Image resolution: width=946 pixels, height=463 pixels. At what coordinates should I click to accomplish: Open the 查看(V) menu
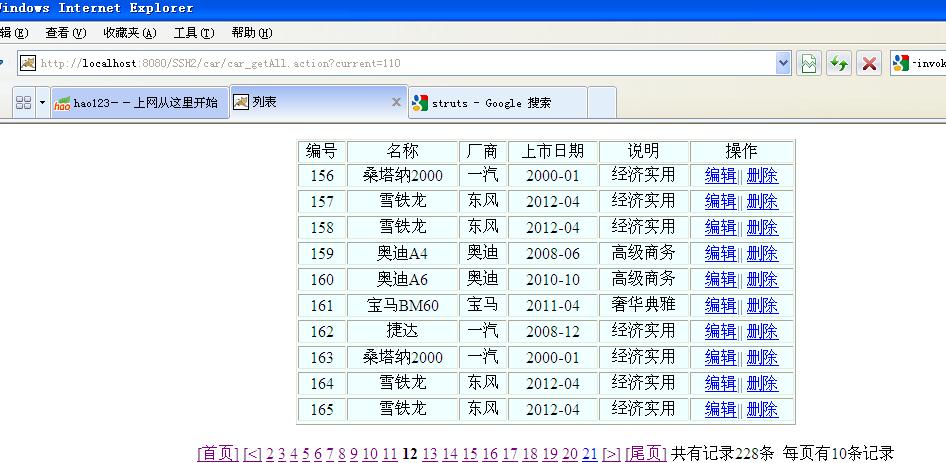click(x=66, y=33)
